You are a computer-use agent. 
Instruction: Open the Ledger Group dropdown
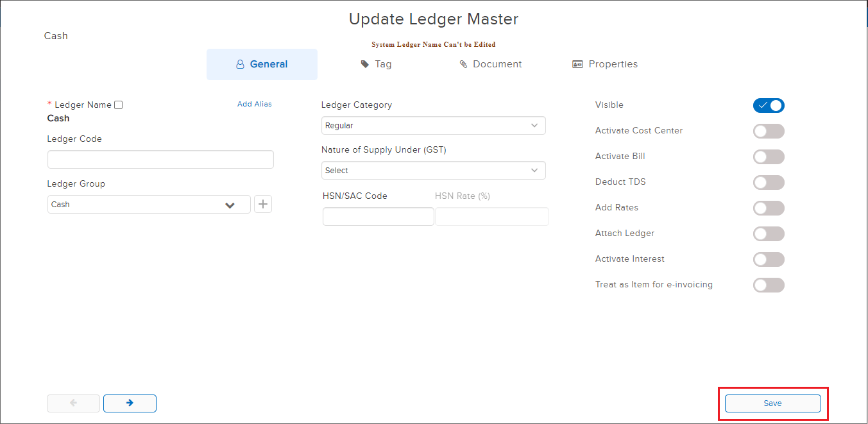tap(148, 204)
